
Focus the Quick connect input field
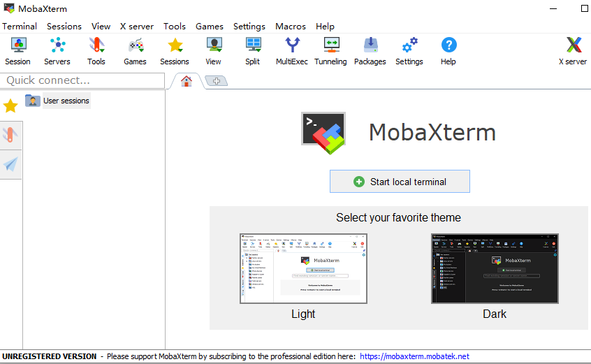pyautogui.click(x=82, y=80)
